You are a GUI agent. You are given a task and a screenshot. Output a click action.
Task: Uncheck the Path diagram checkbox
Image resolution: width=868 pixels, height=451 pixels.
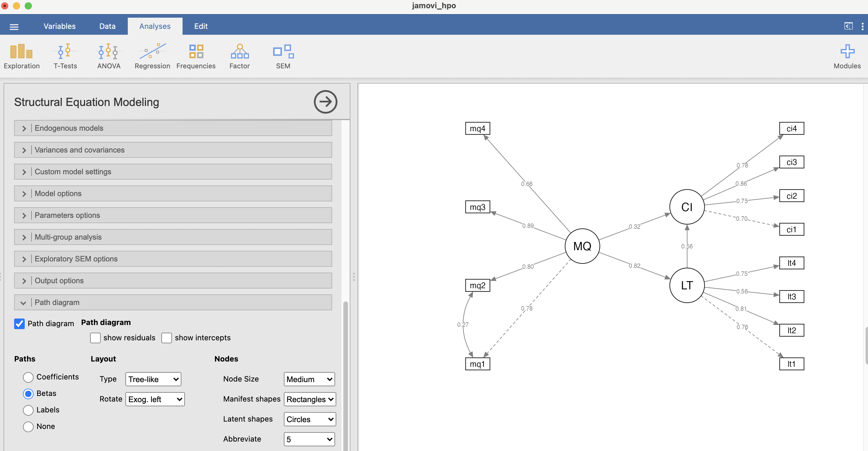pyautogui.click(x=19, y=324)
